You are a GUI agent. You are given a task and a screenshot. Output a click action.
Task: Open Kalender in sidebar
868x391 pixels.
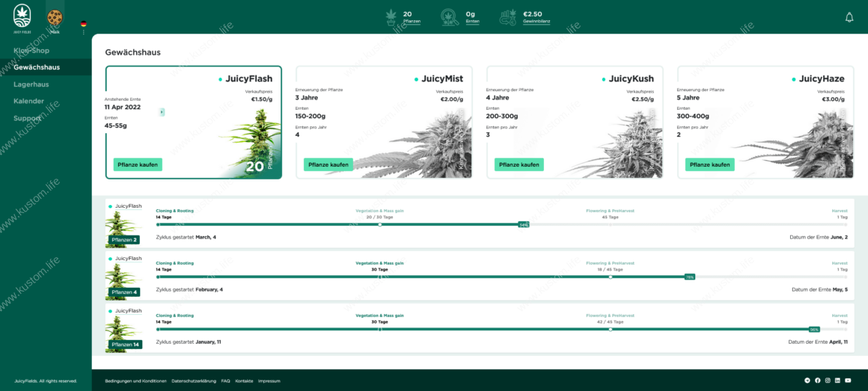(x=28, y=101)
